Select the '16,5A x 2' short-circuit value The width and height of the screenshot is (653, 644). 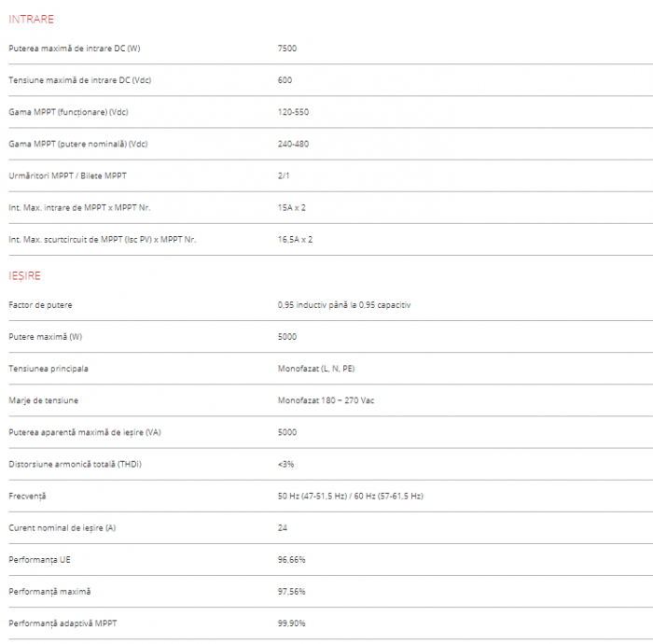click(295, 239)
